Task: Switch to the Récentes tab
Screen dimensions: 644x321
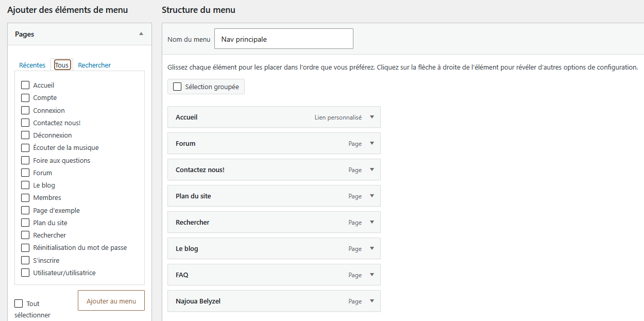Action: pyautogui.click(x=32, y=65)
